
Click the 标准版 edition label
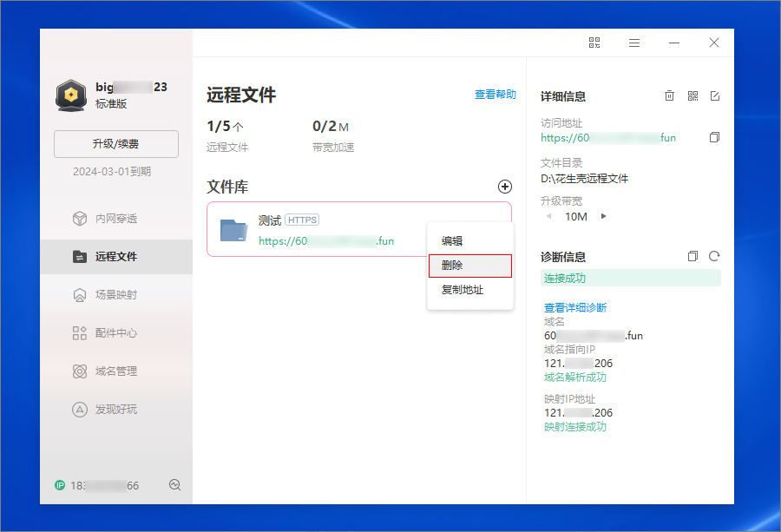tap(111, 103)
